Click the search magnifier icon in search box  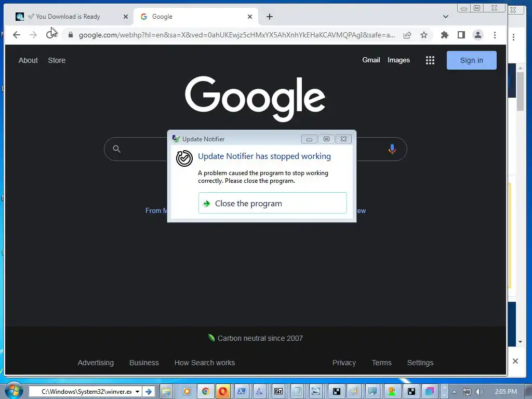116,149
